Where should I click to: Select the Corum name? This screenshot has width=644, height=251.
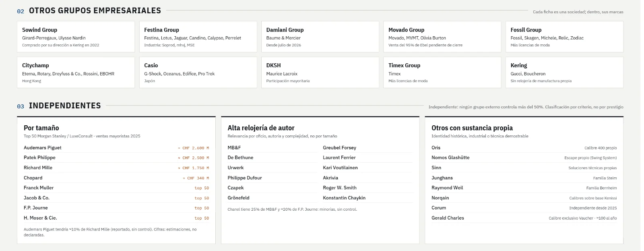click(x=439, y=208)
